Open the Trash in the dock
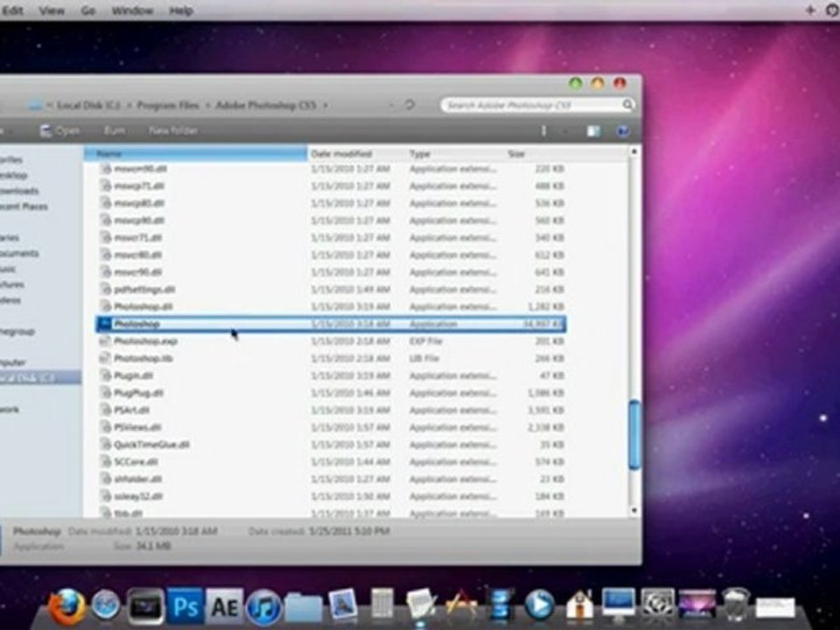 tap(735, 605)
